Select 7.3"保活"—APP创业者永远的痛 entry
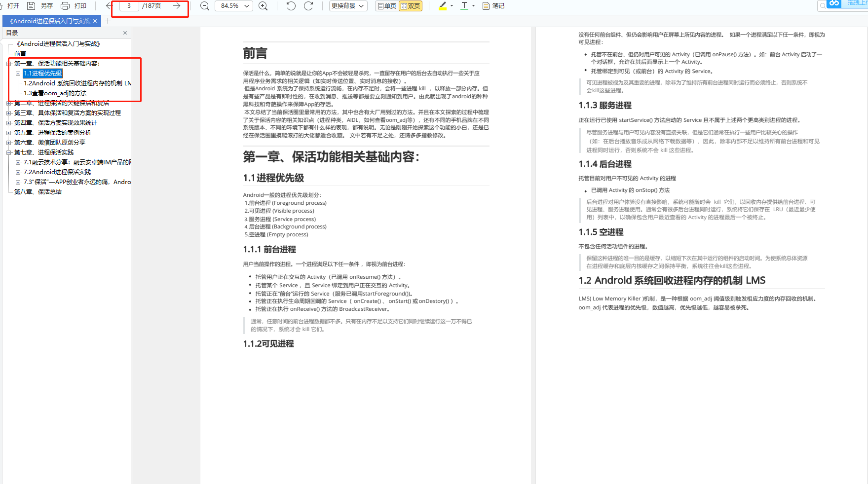This screenshot has width=868, height=484. click(77, 182)
